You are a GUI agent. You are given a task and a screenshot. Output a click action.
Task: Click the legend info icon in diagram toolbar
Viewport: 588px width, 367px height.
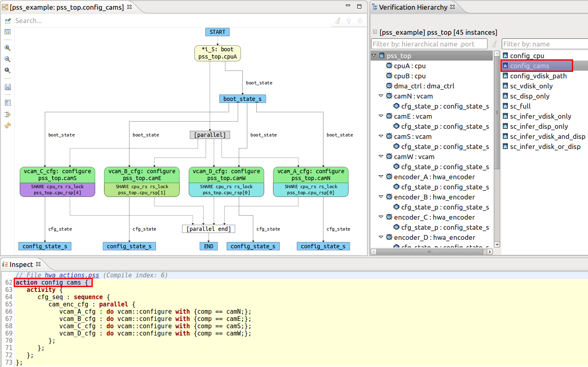(8, 32)
